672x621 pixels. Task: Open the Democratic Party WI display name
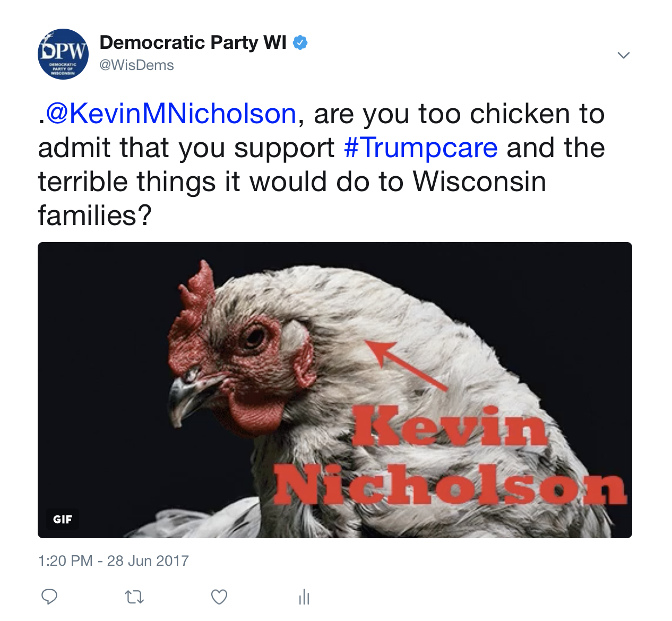(x=193, y=42)
